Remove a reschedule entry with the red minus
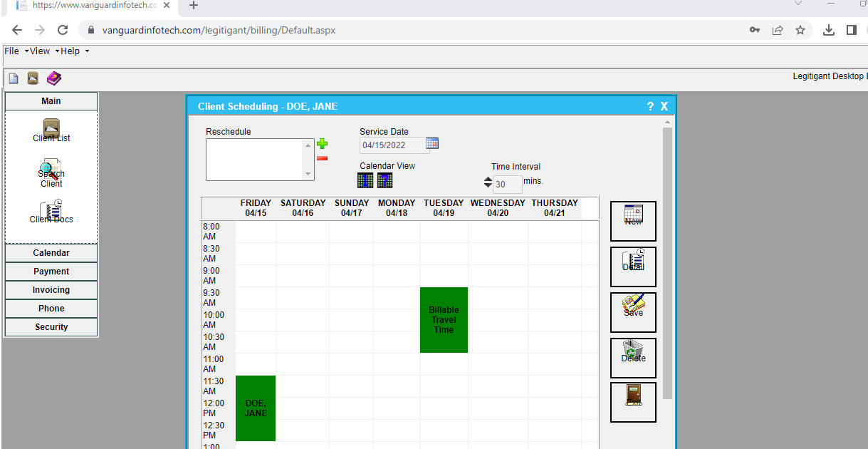 pos(322,158)
